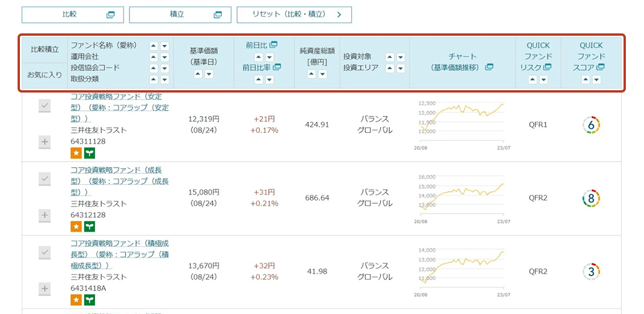This screenshot has height=314, width=644.
Task: Click orange star icon under code 64311128
Action: (76, 153)
